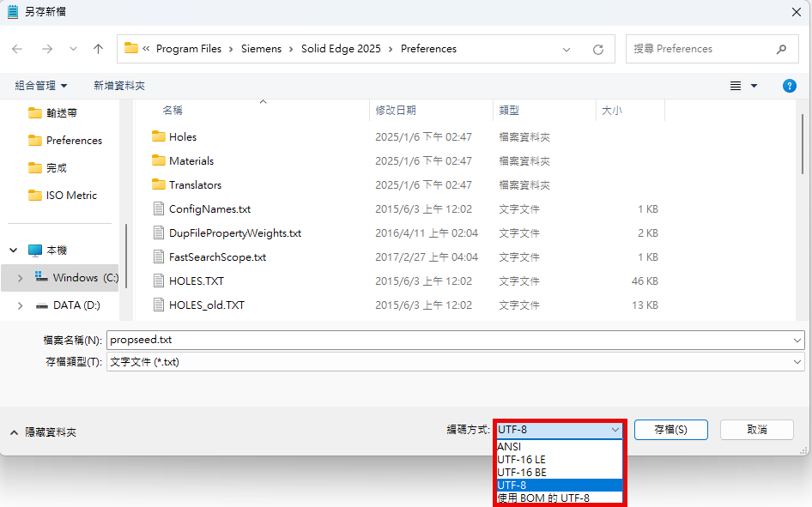Click 新增資料夾 to create folder

119,86
